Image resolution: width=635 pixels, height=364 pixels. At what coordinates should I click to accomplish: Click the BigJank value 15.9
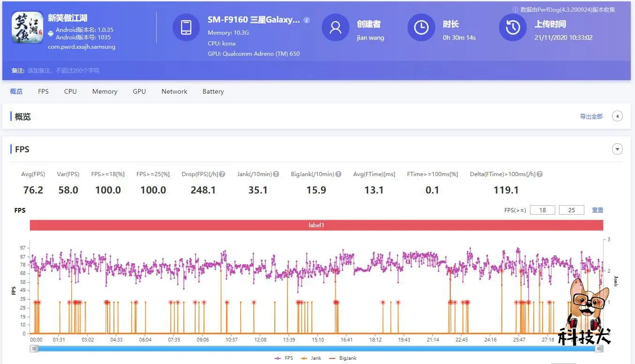click(x=316, y=190)
